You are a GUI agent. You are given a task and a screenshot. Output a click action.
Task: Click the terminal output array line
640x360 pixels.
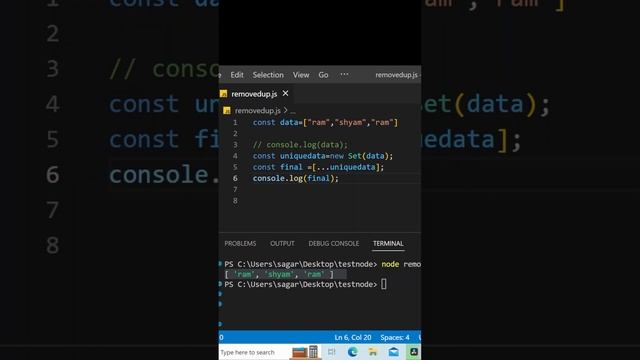(x=279, y=274)
